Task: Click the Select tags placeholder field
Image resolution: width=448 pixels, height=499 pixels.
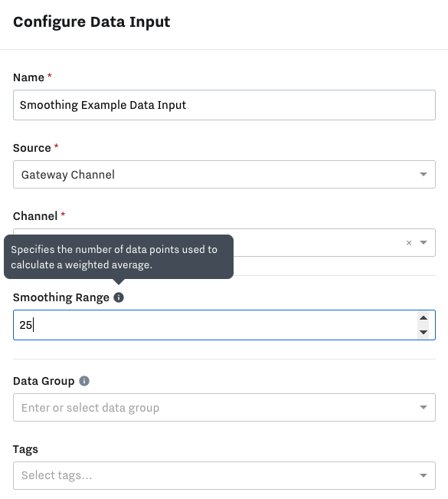Action: pyautogui.click(x=224, y=475)
